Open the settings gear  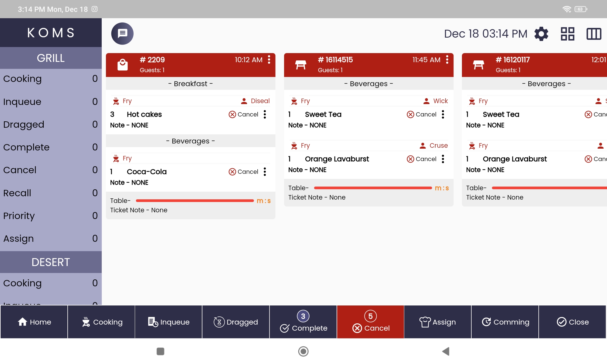[x=541, y=34]
